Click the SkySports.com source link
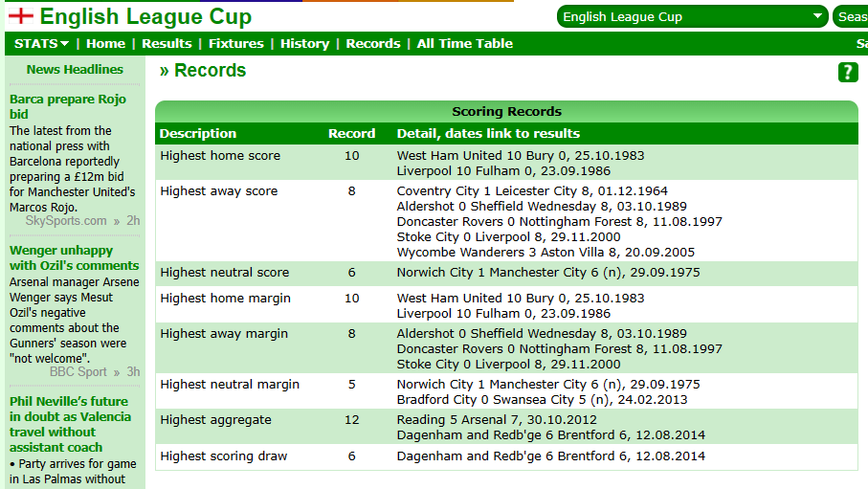868x489 pixels. click(x=66, y=220)
